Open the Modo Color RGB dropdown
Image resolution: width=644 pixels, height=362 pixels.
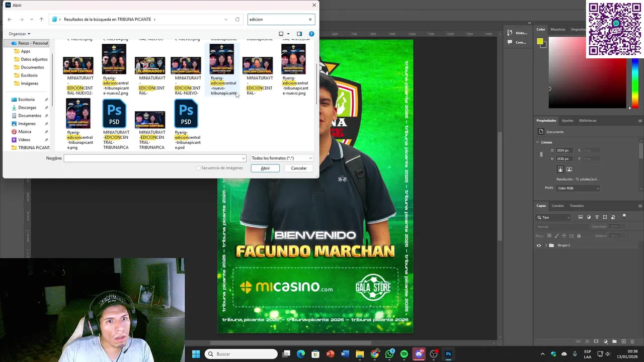click(x=579, y=188)
